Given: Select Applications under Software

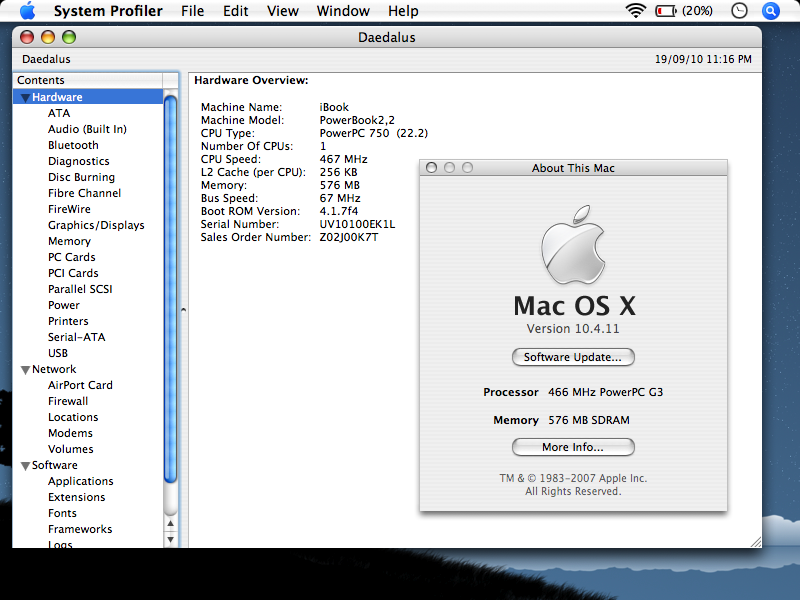Looking at the screenshot, I should click(81, 481).
